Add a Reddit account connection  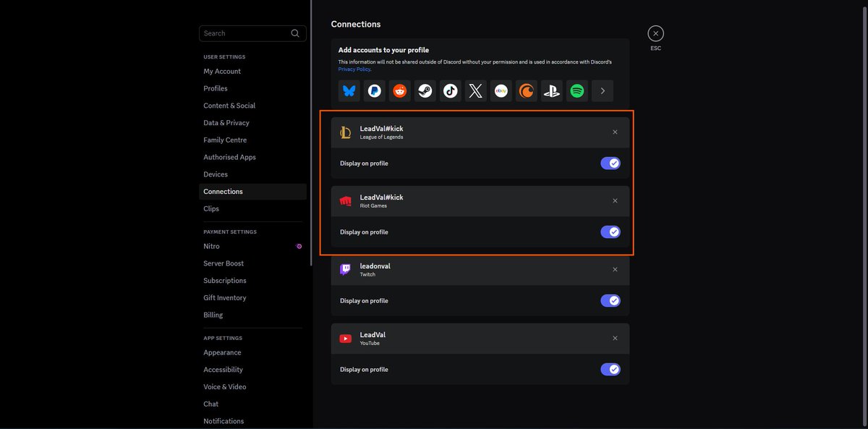pos(400,91)
